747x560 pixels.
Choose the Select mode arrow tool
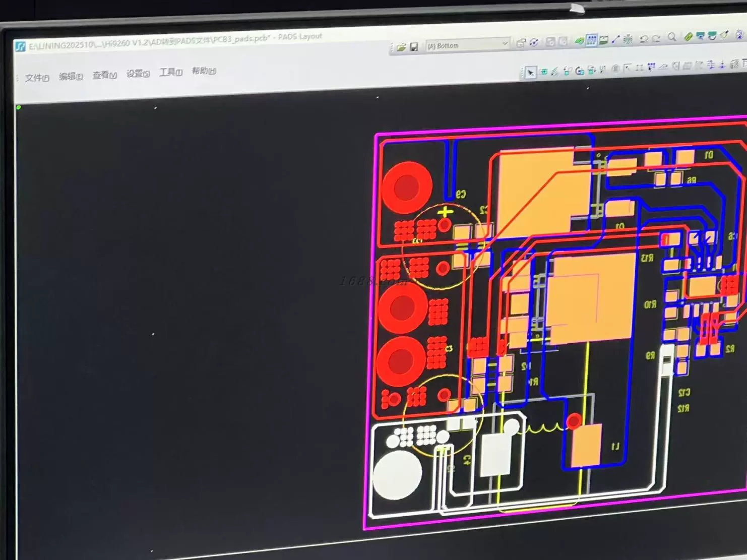click(x=530, y=73)
